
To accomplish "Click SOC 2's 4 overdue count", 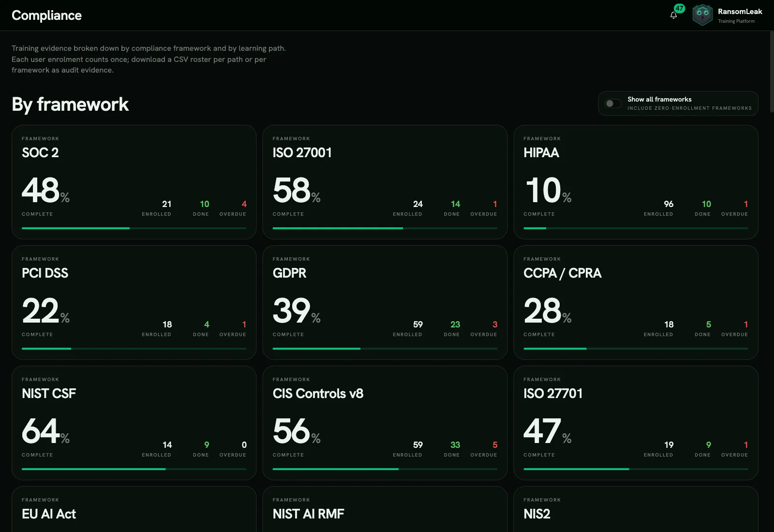I will pos(244,204).
